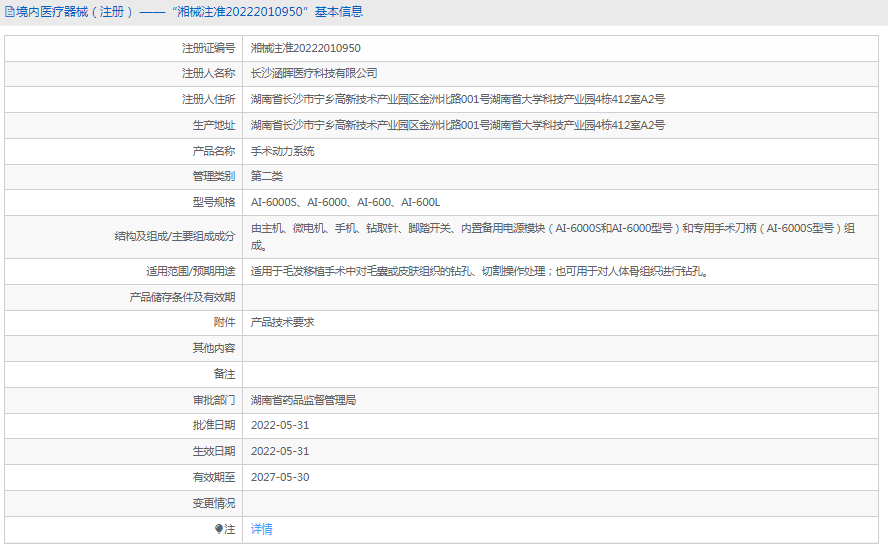Click the 生产地址 label
The height and width of the screenshot is (551, 888).
(x=214, y=125)
